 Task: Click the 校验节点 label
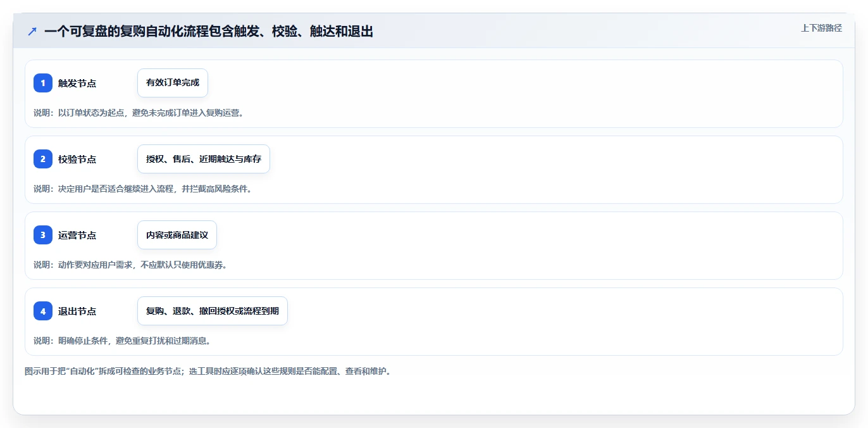click(77, 159)
